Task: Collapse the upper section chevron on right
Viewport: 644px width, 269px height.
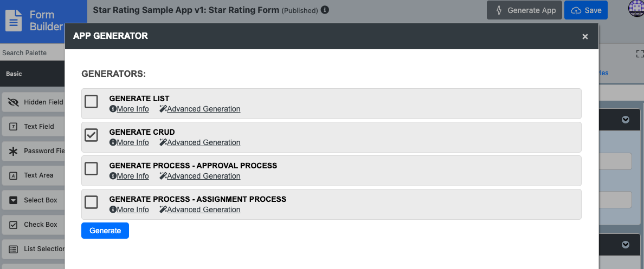Action: 626,120
